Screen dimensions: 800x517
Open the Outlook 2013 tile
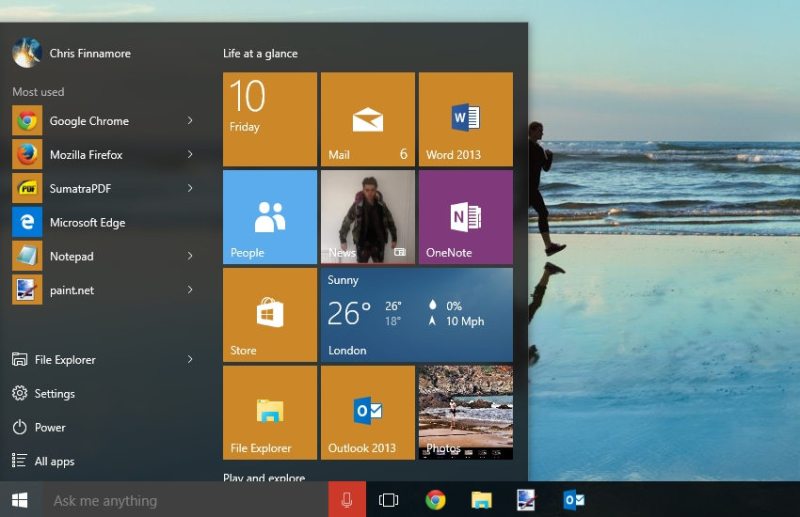pos(368,412)
